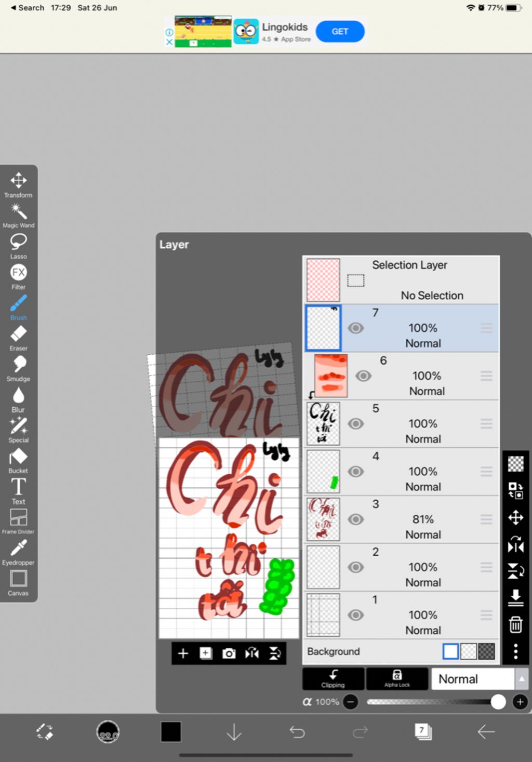Tap the down arrow in bottom bar
The image size is (532, 762).
(x=234, y=732)
